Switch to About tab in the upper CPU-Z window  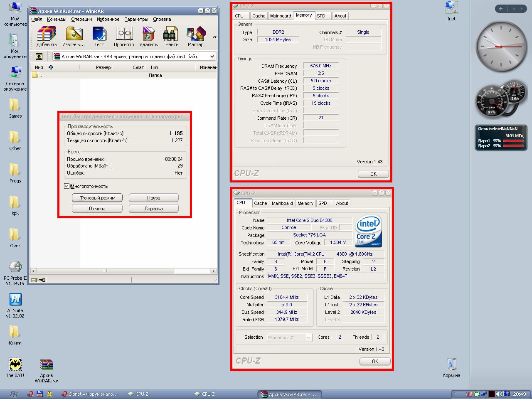pyautogui.click(x=340, y=16)
